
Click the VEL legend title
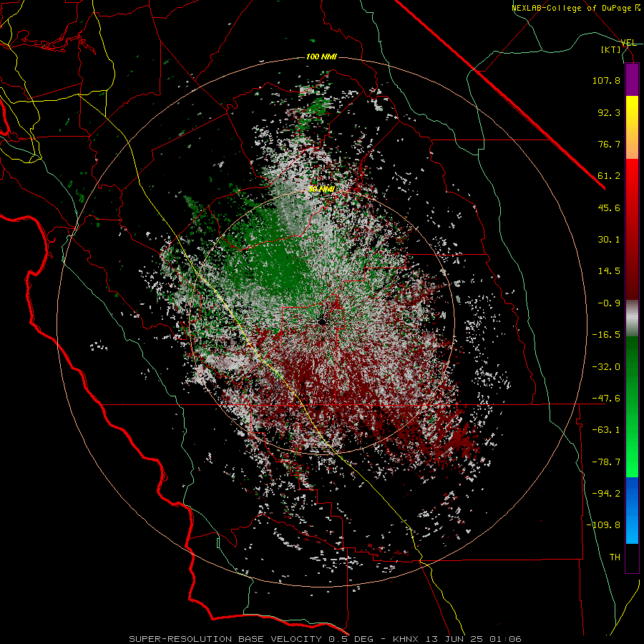(x=628, y=43)
